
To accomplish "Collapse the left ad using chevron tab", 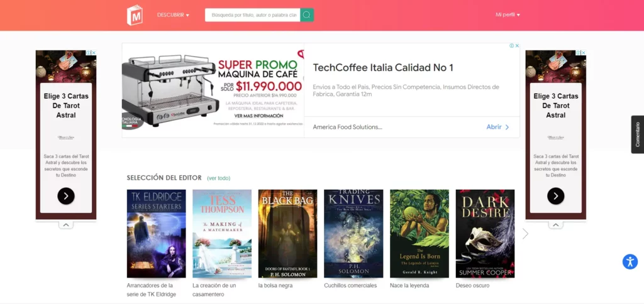I will tap(65, 225).
